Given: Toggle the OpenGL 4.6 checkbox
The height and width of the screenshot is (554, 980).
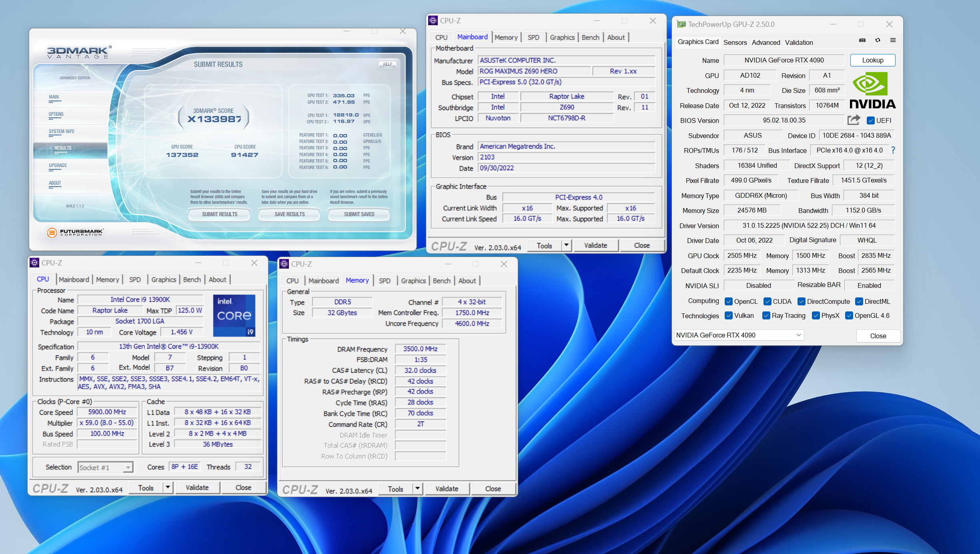Looking at the screenshot, I should pyautogui.click(x=849, y=315).
